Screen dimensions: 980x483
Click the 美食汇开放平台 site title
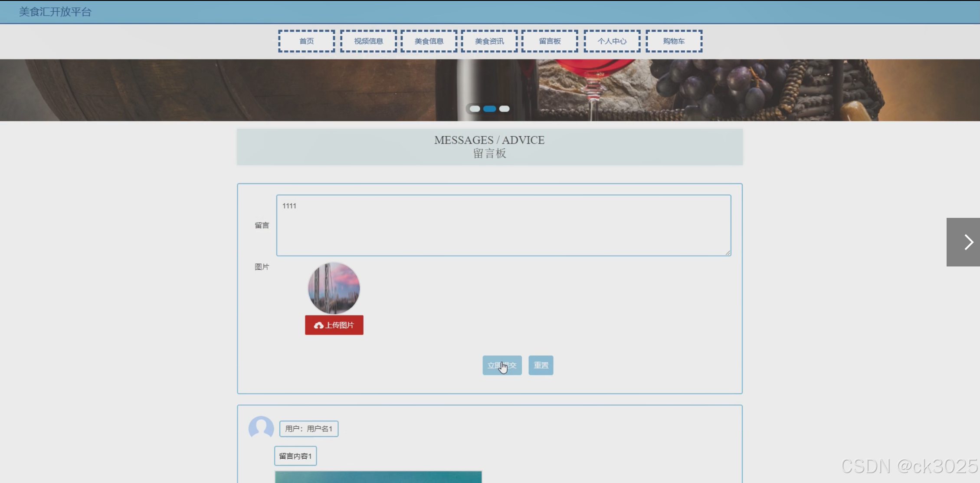coord(55,12)
